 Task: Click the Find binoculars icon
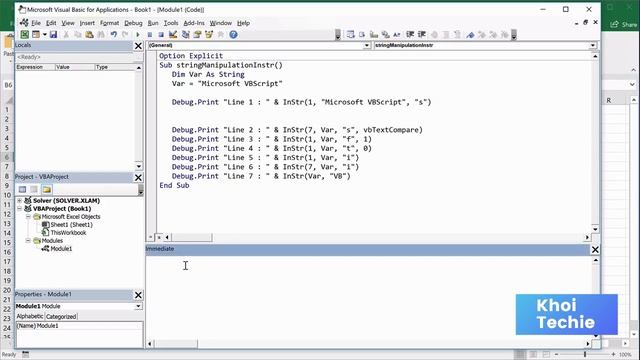click(x=101, y=35)
